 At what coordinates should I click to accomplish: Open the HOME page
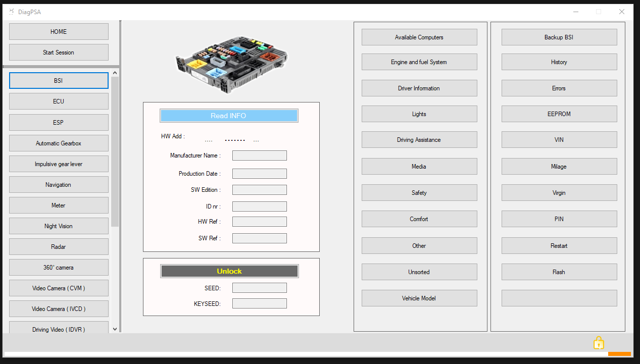(59, 31)
